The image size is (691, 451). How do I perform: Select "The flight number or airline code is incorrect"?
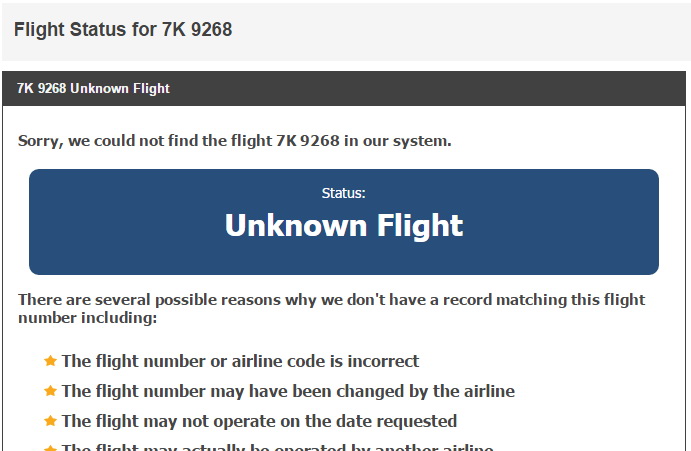pyautogui.click(x=240, y=361)
